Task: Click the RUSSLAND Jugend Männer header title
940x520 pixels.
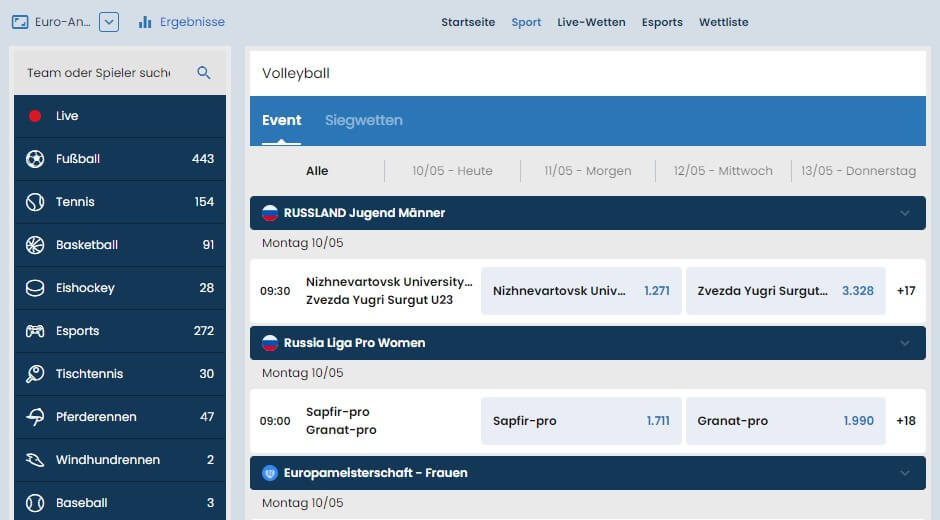Action: click(364, 213)
